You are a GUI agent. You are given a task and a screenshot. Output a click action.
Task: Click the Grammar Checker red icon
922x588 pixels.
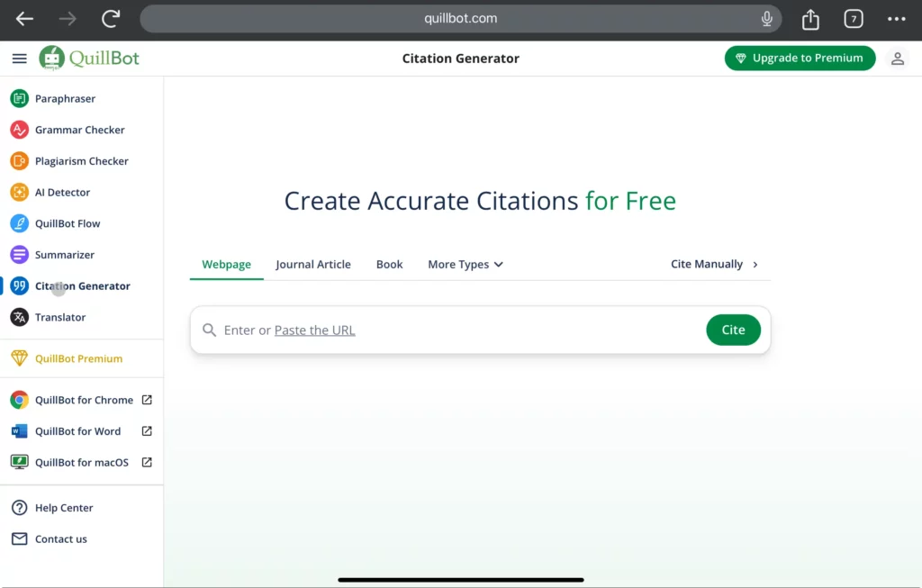click(20, 130)
